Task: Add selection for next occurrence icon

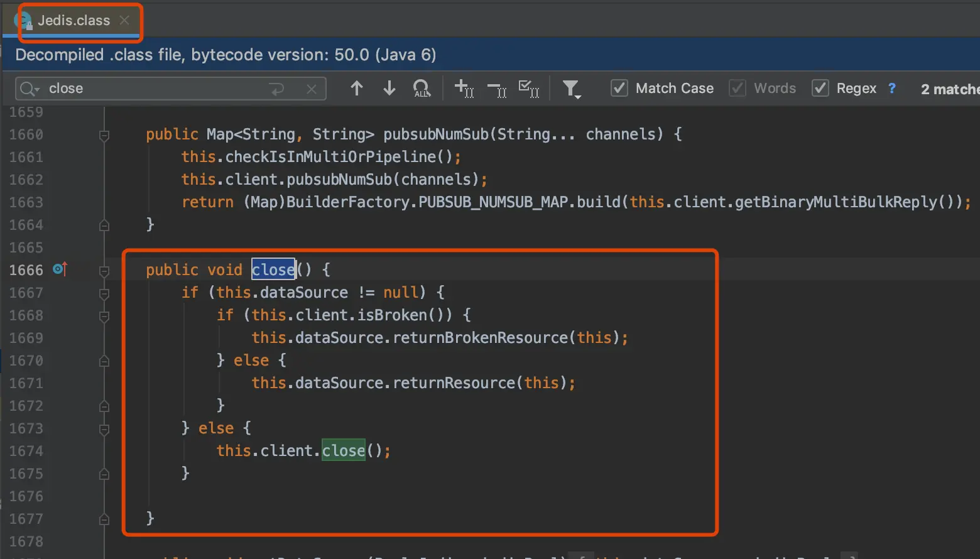Action: [x=464, y=89]
